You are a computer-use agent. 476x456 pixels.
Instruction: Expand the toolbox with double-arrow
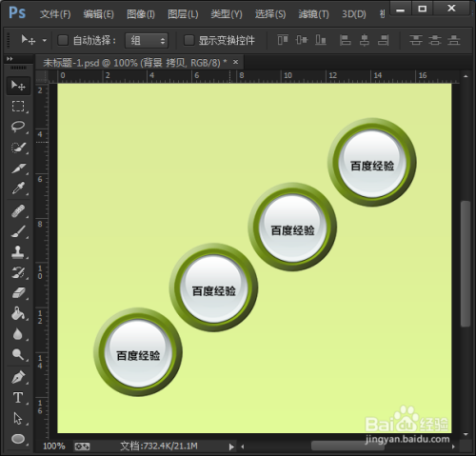click(10, 59)
